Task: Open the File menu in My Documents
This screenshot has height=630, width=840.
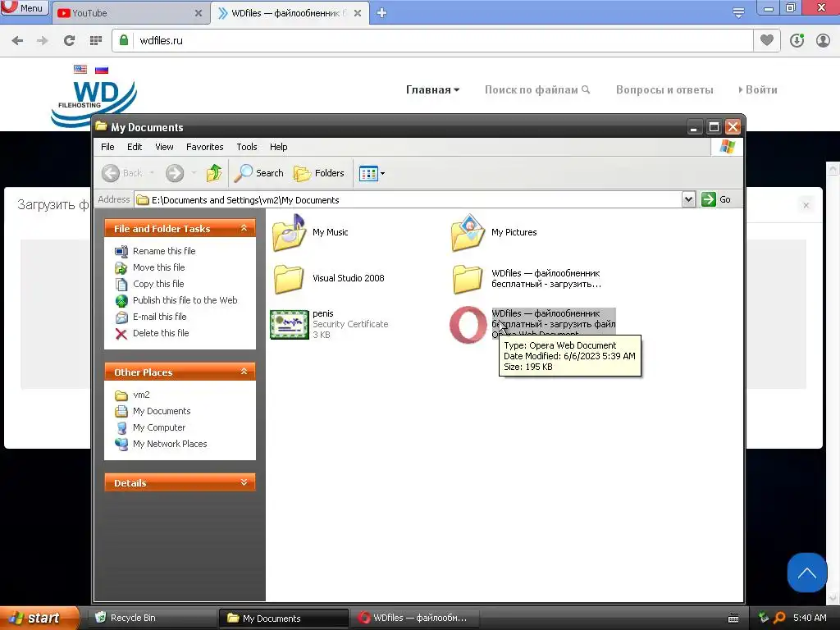Action: click(x=107, y=147)
